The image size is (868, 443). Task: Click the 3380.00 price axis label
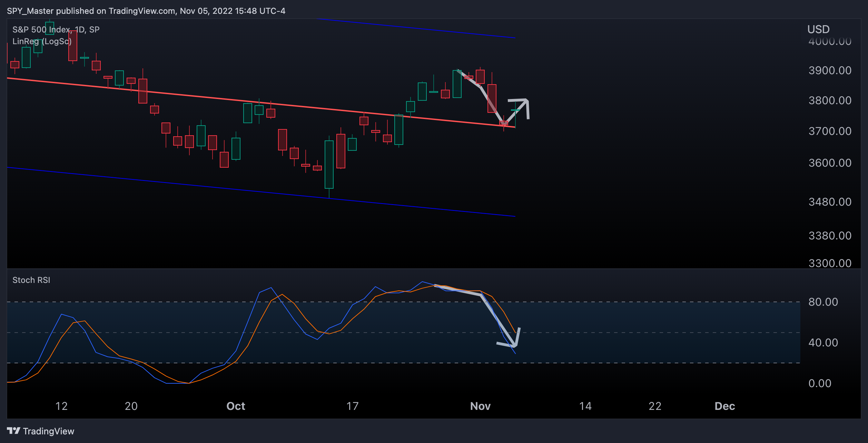point(830,236)
